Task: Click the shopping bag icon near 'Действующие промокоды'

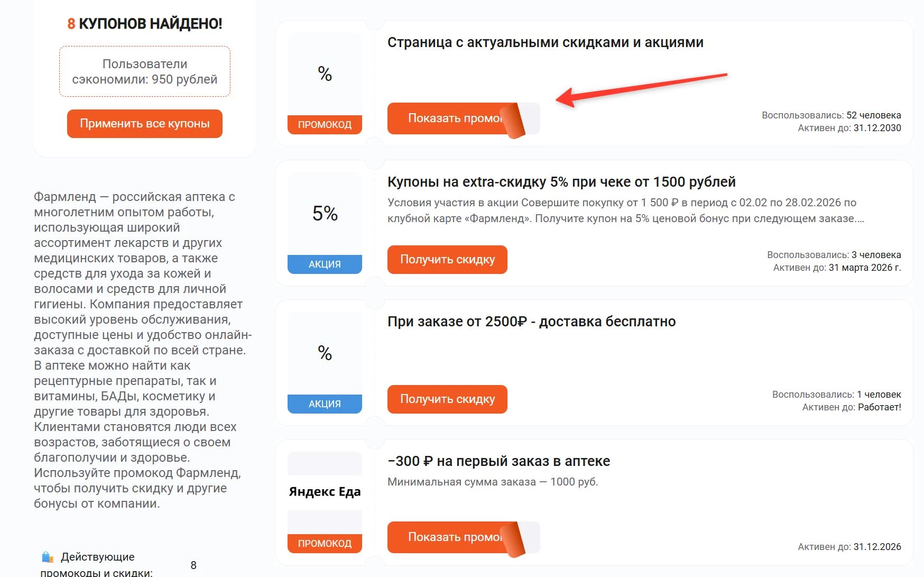Action: pos(48,556)
